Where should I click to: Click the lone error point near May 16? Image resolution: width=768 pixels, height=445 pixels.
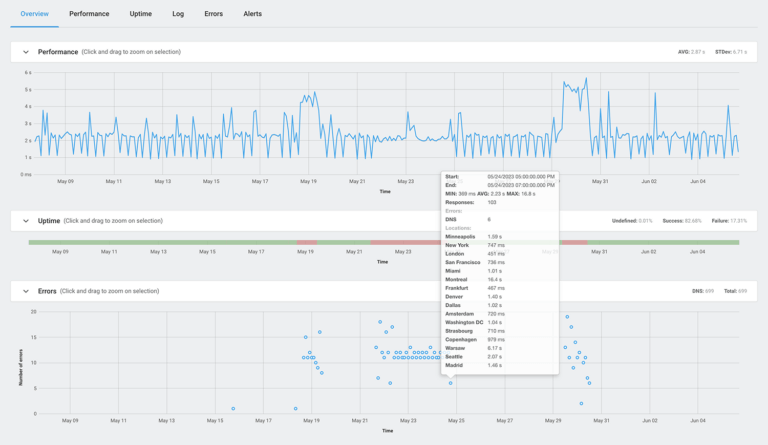(x=233, y=408)
